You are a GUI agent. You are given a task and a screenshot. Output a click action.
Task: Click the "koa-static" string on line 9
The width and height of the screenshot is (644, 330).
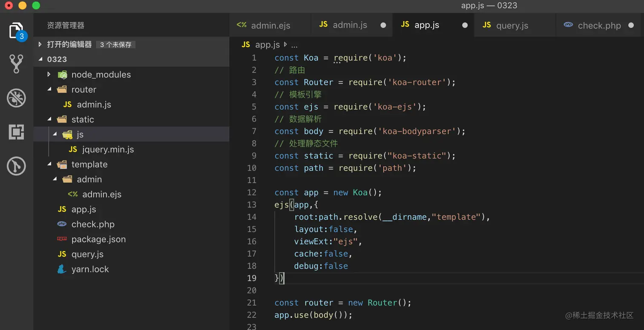pyautogui.click(x=417, y=156)
